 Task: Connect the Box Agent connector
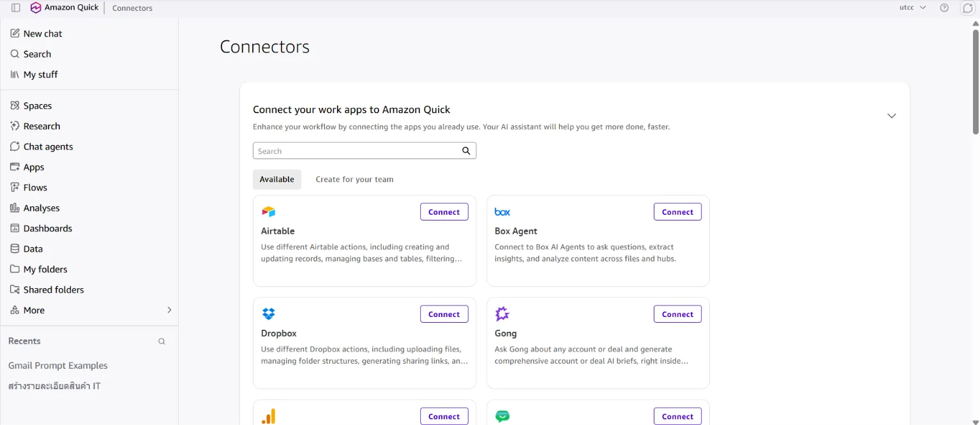pyautogui.click(x=678, y=212)
